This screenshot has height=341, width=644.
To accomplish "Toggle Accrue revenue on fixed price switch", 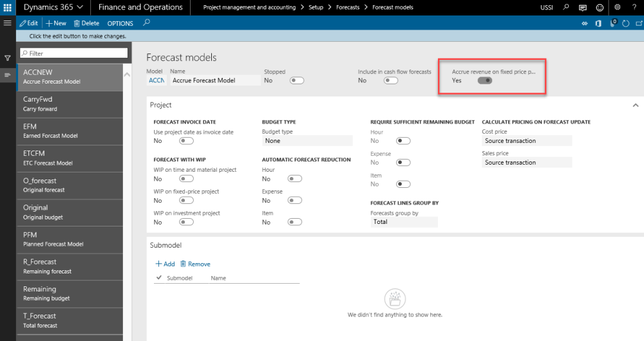I will (x=484, y=80).
